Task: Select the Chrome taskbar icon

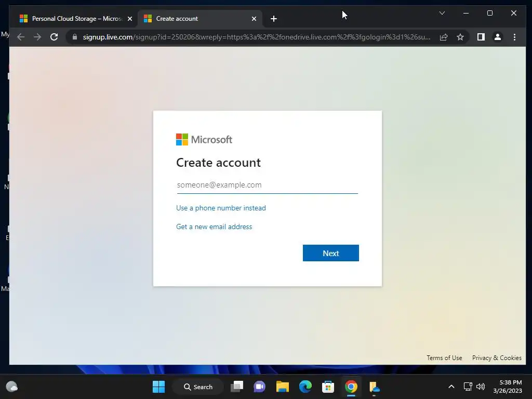Action: [351, 387]
